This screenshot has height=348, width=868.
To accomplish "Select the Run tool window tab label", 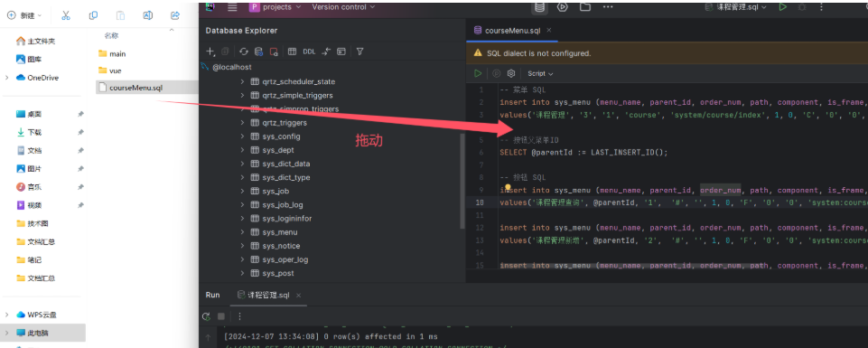I will (212, 295).
